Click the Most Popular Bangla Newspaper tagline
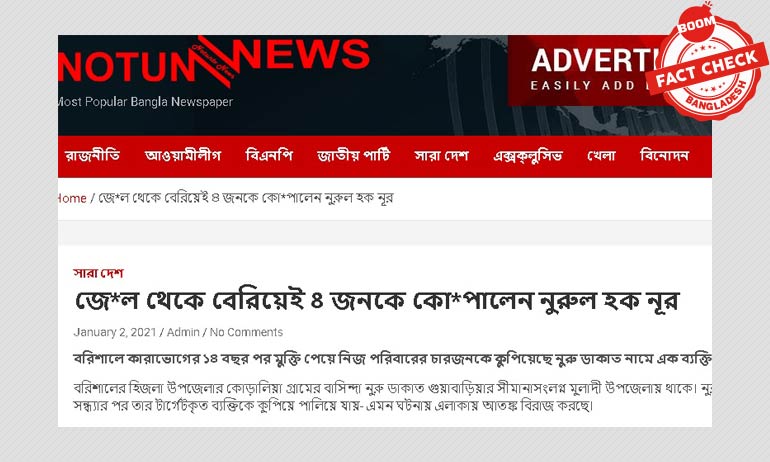This screenshot has height=462, width=770. coord(145,102)
